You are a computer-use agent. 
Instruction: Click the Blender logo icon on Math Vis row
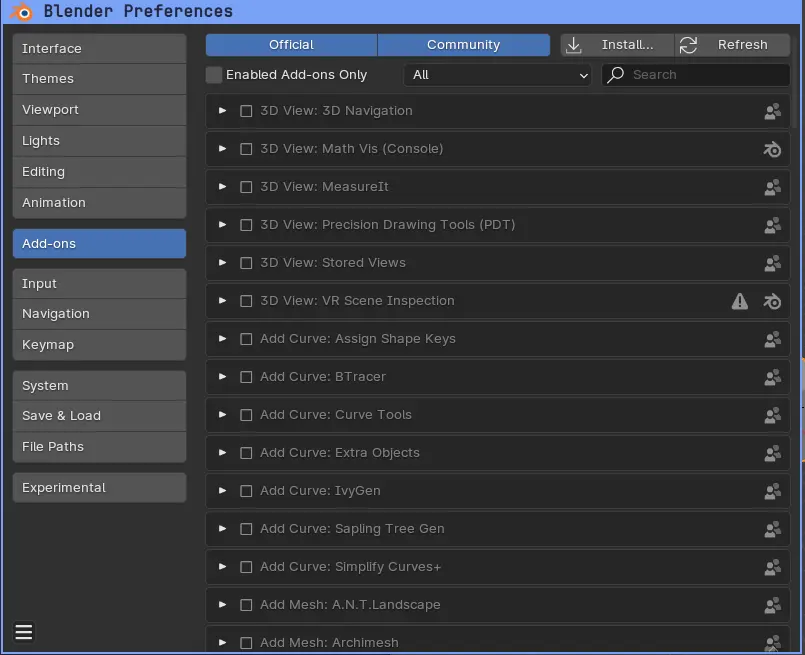(772, 149)
